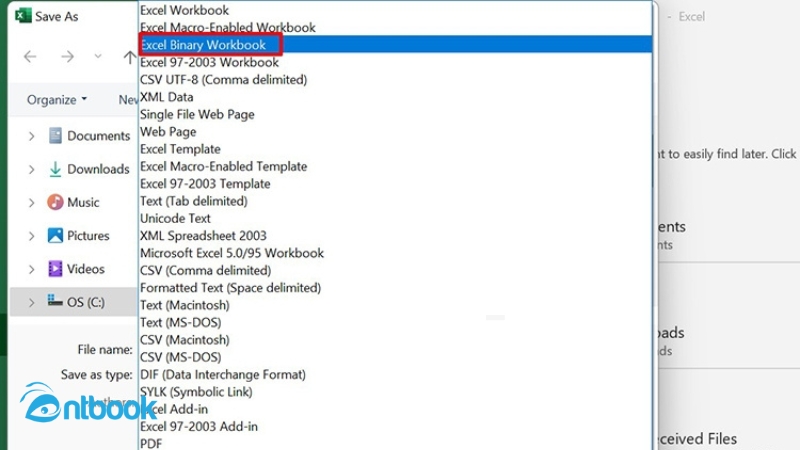Go up one folder level arrow
The height and width of the screenshot is (450, 800).
click(x=130, y=57)
